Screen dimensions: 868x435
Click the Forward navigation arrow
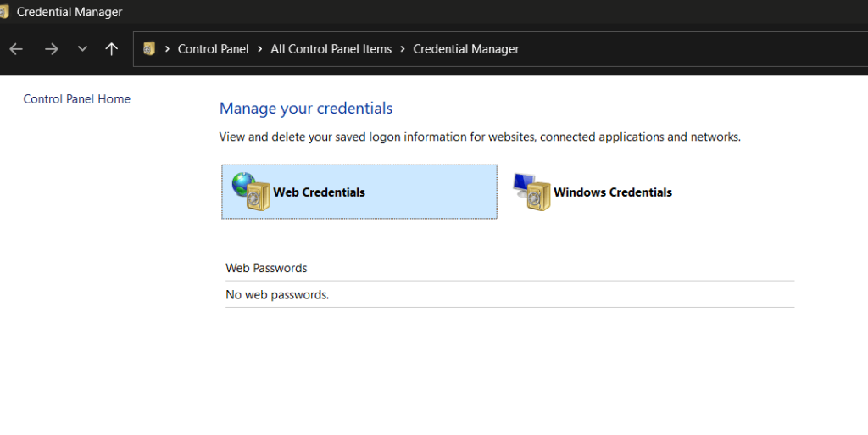tap(52, 49)
